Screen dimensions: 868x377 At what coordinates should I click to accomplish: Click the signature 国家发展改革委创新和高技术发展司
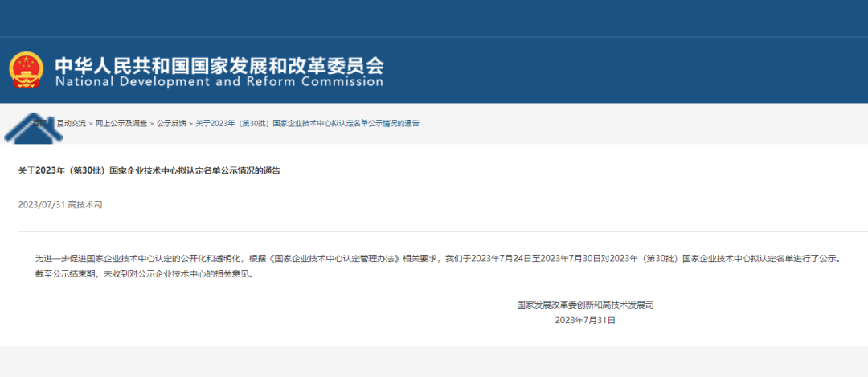(x=586, y=305)
